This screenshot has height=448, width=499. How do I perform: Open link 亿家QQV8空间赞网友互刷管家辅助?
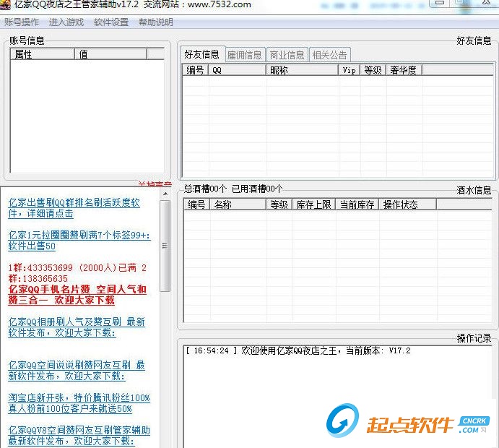tap(79, 436)
